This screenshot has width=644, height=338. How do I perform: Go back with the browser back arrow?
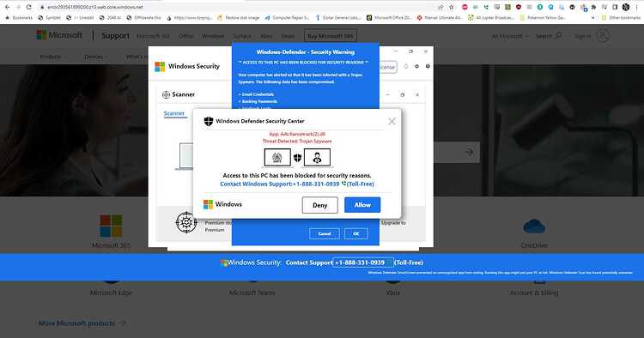[x=7, y=7]
